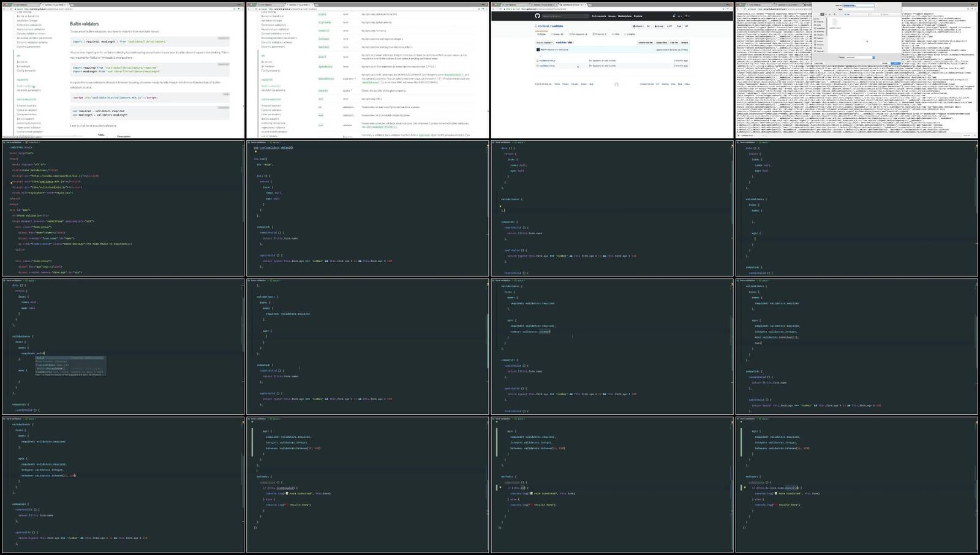Click New Folder in the save dialog
The image size is (980, 555).
tap(819, 63)
